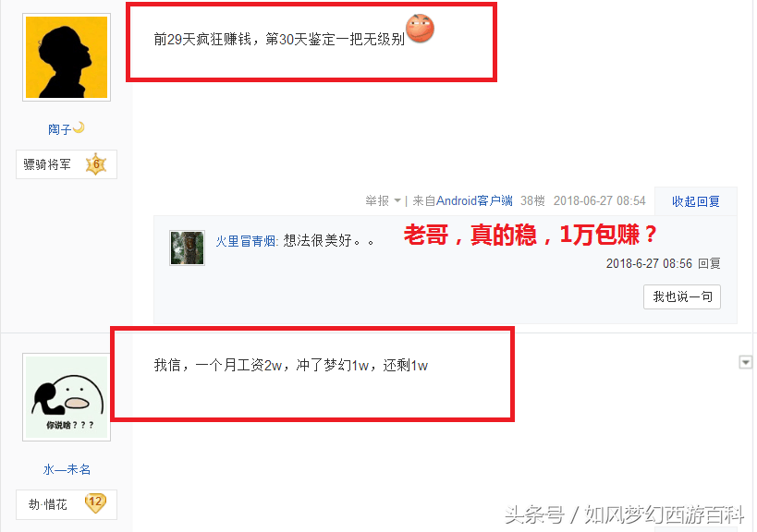Open the 劫·惜花 rank badge
The image size is (757, 532).
(67, 504)
